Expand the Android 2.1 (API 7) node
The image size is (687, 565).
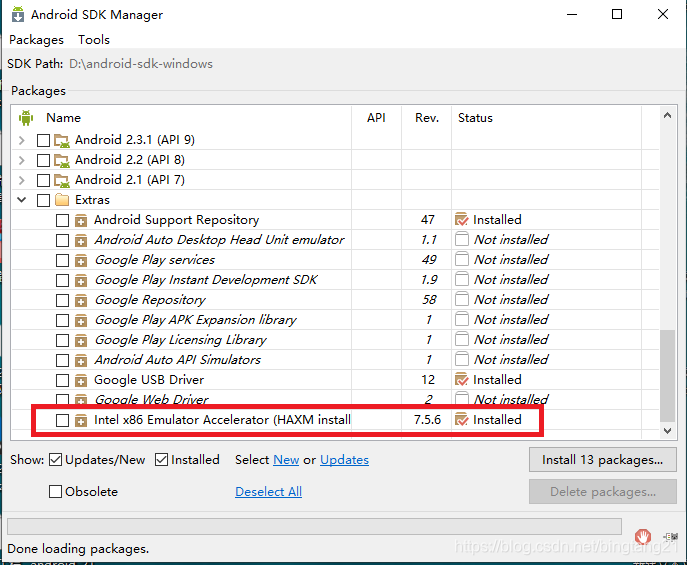click(x=21, y=180)
